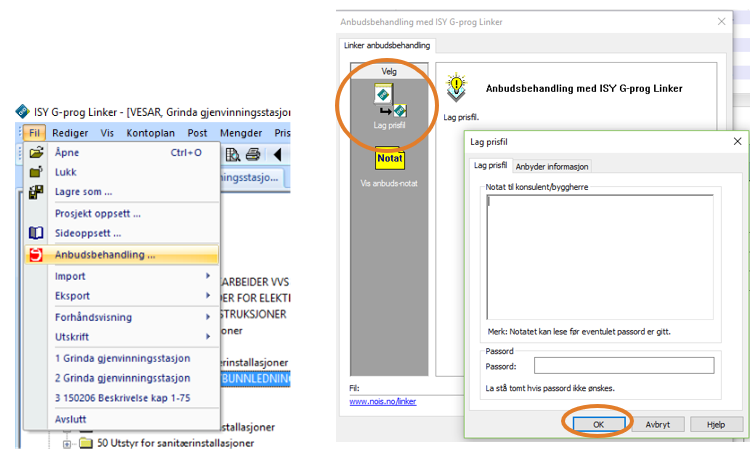Click the ISY G-prog Linker title icon
Viewport: 754px width, 451px height.
click(x=22, y=112)
